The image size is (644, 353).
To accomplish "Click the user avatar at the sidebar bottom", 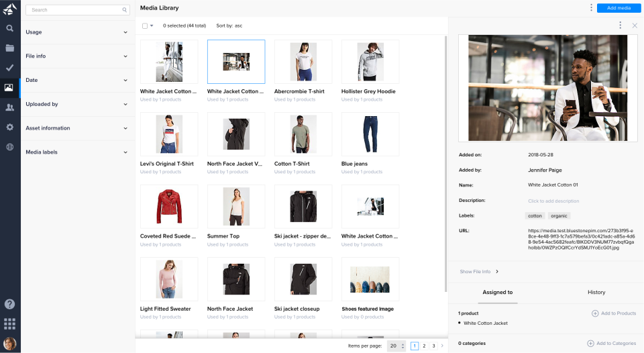I will (10, 344).
